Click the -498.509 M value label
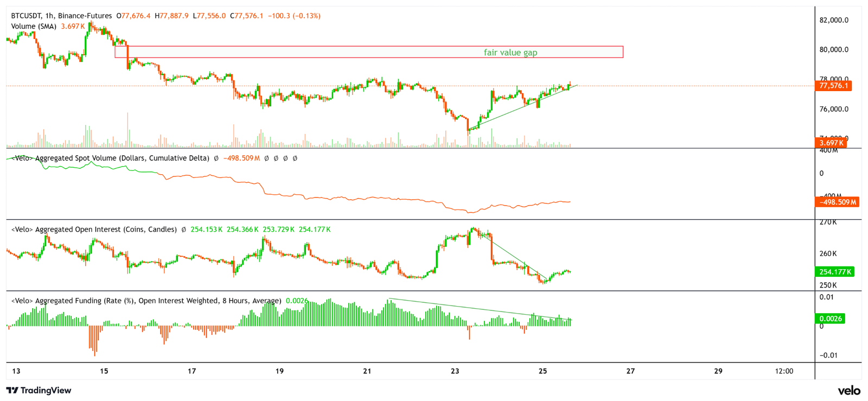The width and height of the screenshot is (868, 401). coord(837,202)
